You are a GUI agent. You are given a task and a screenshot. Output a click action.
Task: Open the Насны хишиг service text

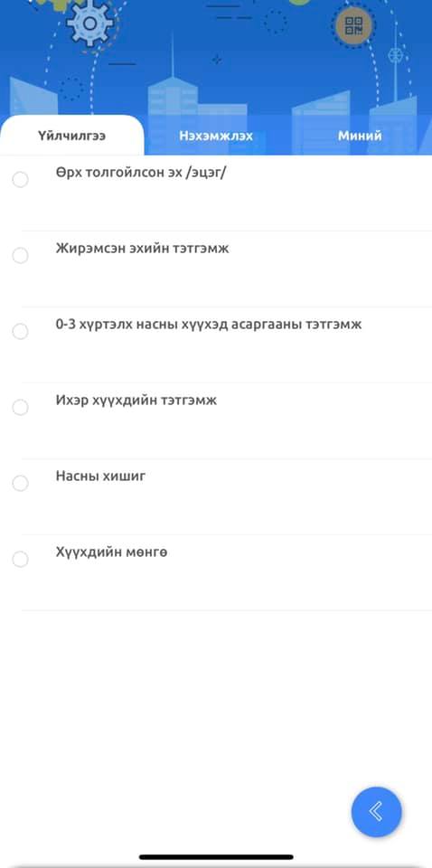point(100,476)
